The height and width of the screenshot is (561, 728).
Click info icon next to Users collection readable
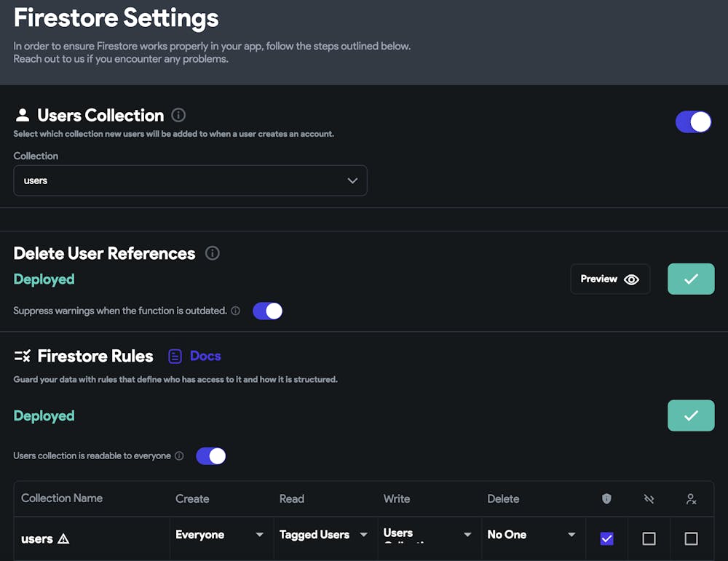pyautogui.click(x=179, y=456)
